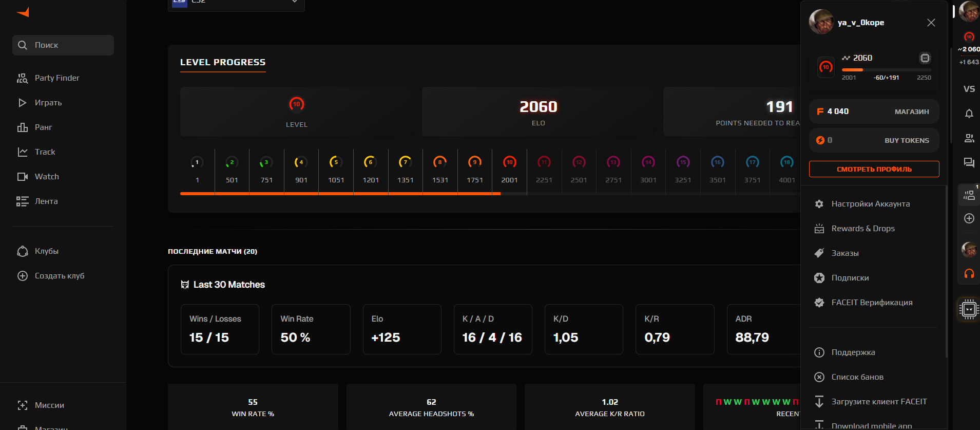Image resolution: width=980 pixels, height=430 pixels.
Task: Click the level 10 badge above LEVEL
Action: (x=297, y=104)
